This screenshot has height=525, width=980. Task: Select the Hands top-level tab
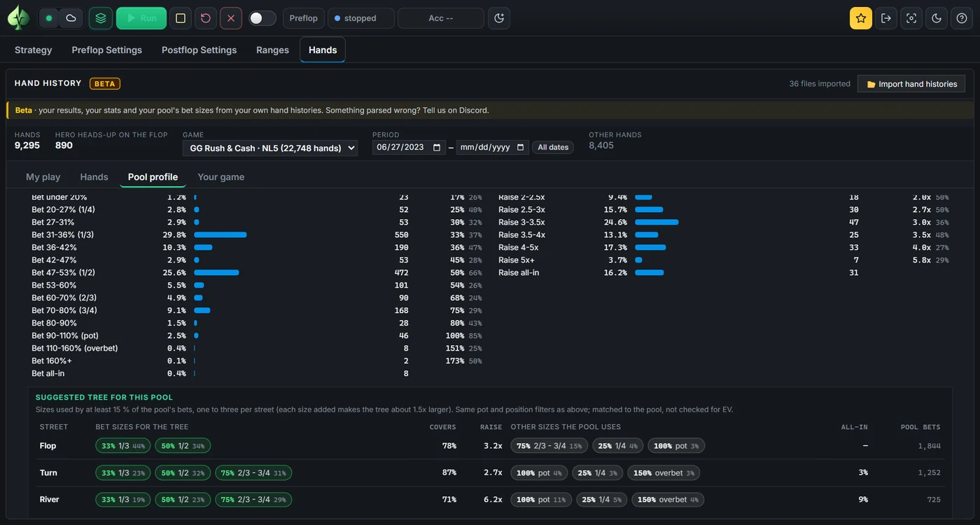coord(323,50)
